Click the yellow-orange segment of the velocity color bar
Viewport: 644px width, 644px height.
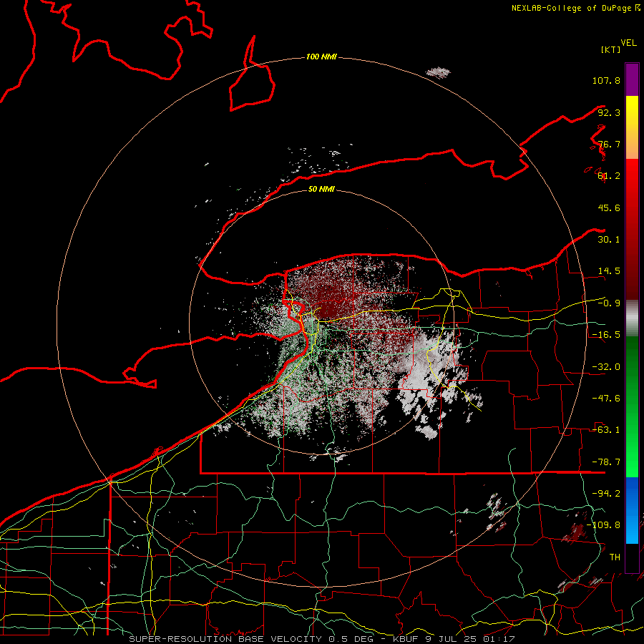632,127
